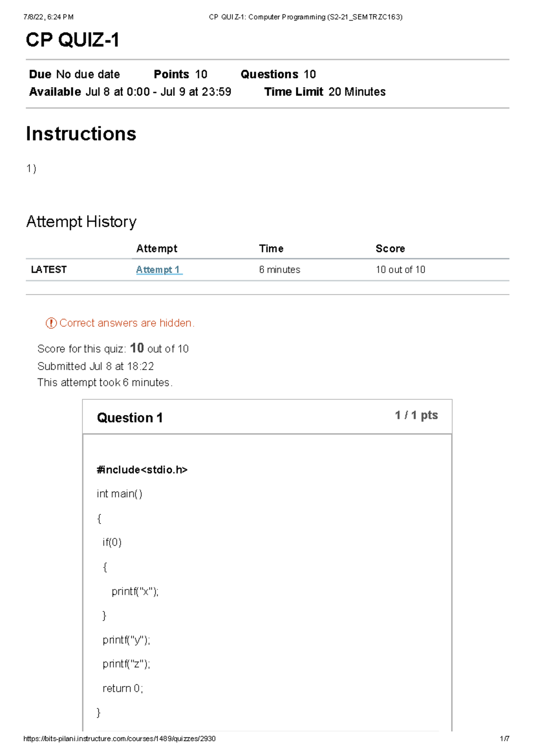
Task: Click the 10 out of 10 score cell
Action: pos(400,270)
